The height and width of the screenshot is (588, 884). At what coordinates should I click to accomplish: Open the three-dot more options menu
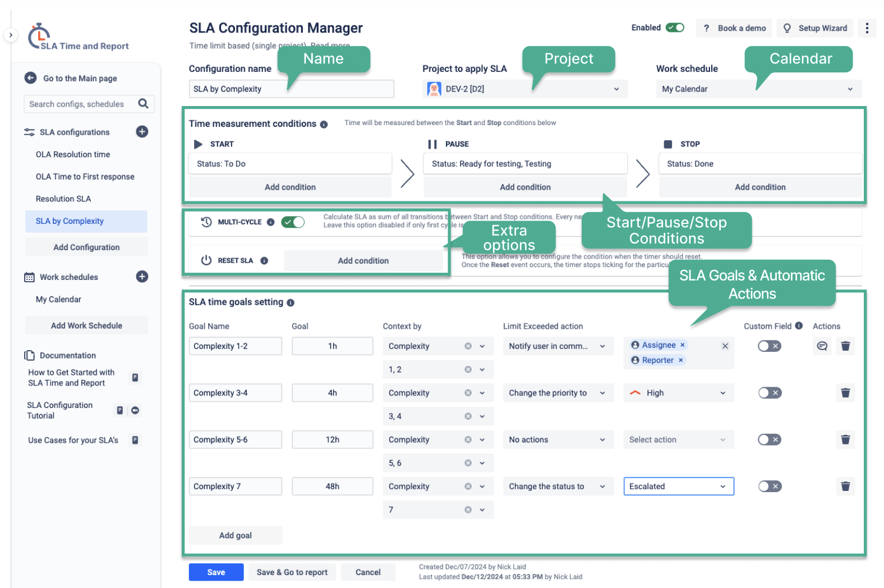pos(867,28)
